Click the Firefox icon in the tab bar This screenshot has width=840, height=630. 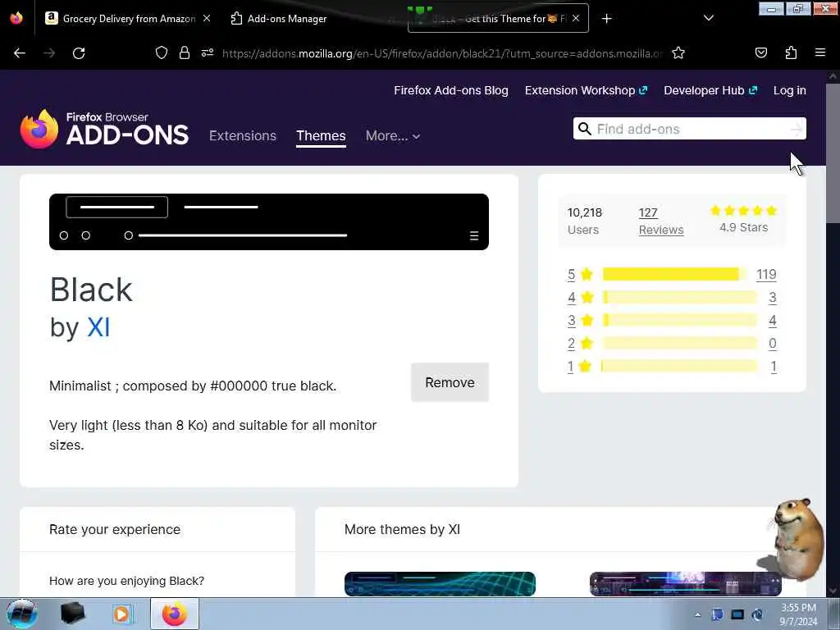coord(16,18)
